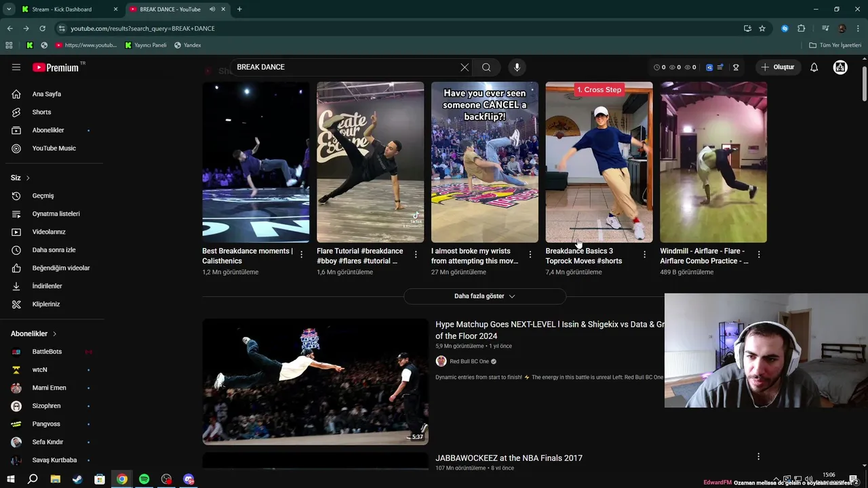Open İndirilenler downloads
The image size is (868, 488).
(x=47, y=286)
